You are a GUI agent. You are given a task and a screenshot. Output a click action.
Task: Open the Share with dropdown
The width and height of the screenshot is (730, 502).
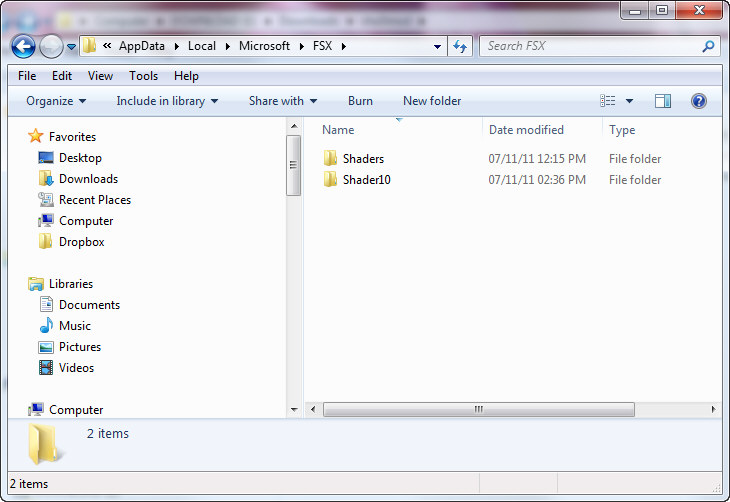(282, 101)
